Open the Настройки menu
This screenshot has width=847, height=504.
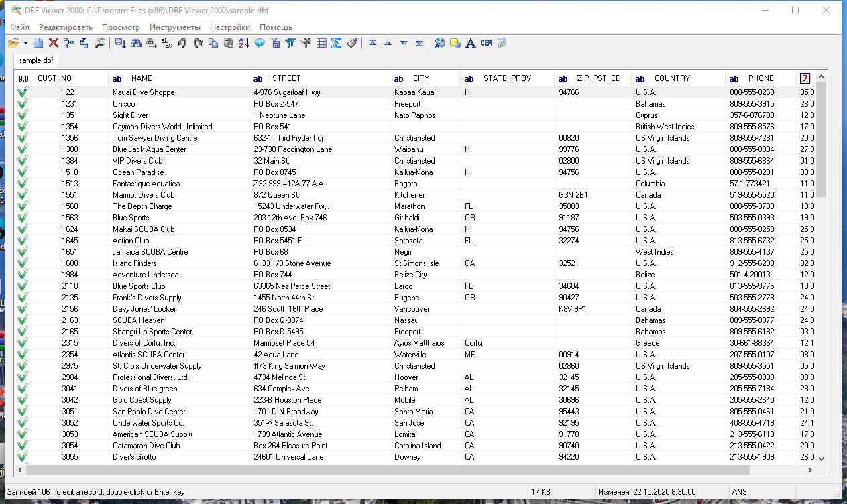coord(229,27)
